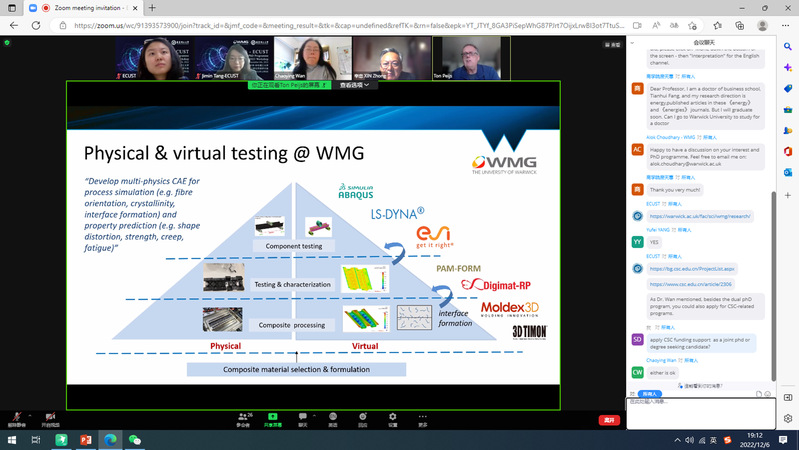
Task: Click the green Share Screen button
Action: 273,419
